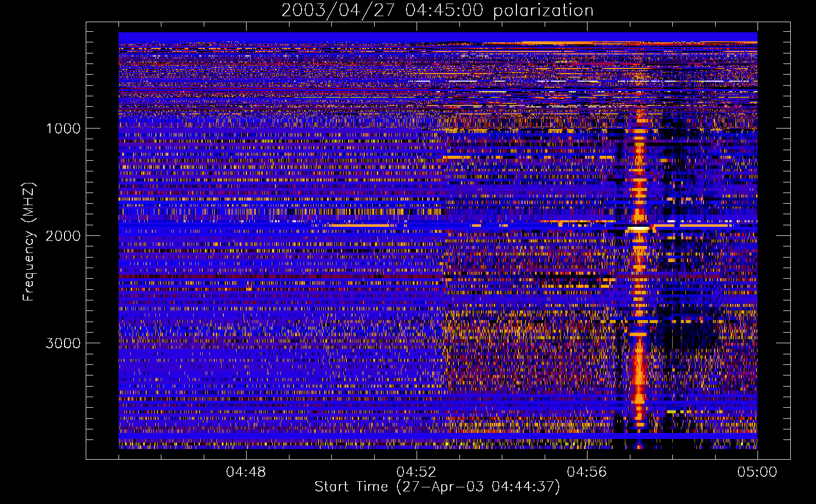This screenshot has height=504, width=816.
Task: Click the 1000 frequency tick label
Action: (x=64, y=129)
